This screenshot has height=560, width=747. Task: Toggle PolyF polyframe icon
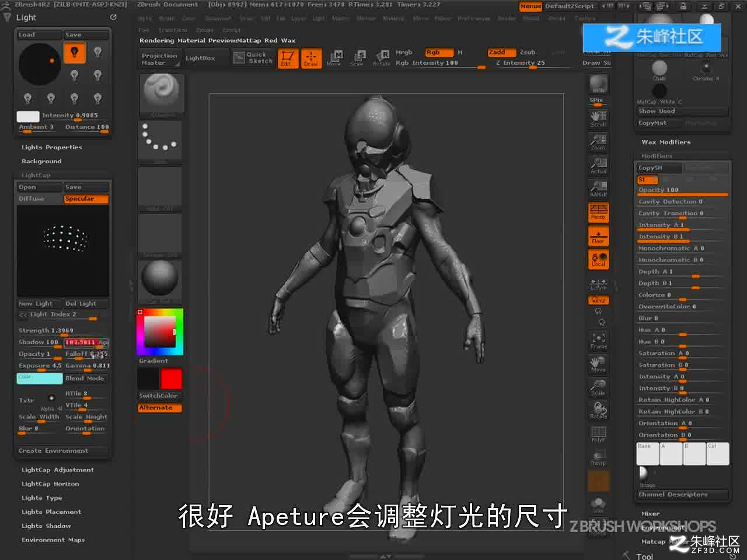click(x=598, y=434)
